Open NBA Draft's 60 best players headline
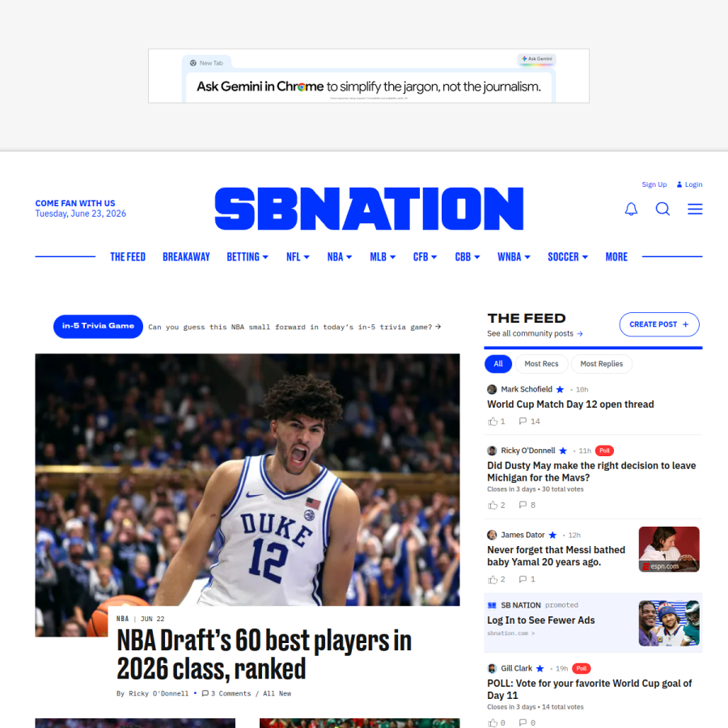 [265, 654]
